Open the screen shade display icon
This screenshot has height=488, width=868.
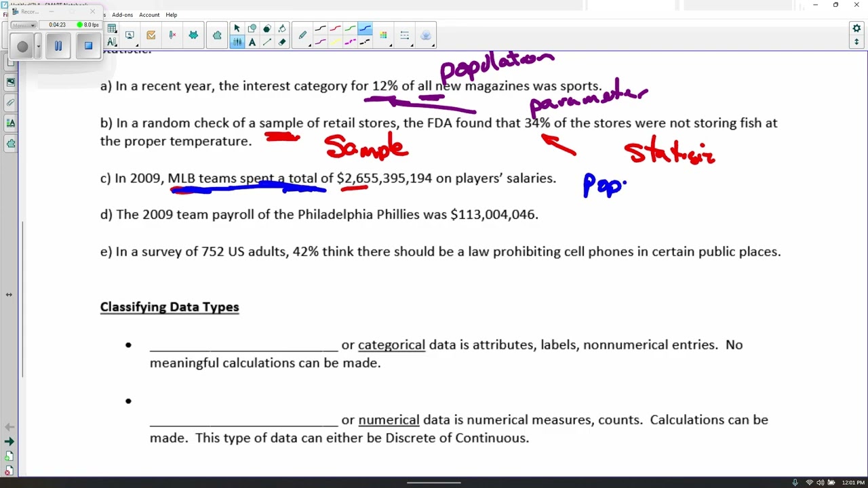[x=130, y=35]
